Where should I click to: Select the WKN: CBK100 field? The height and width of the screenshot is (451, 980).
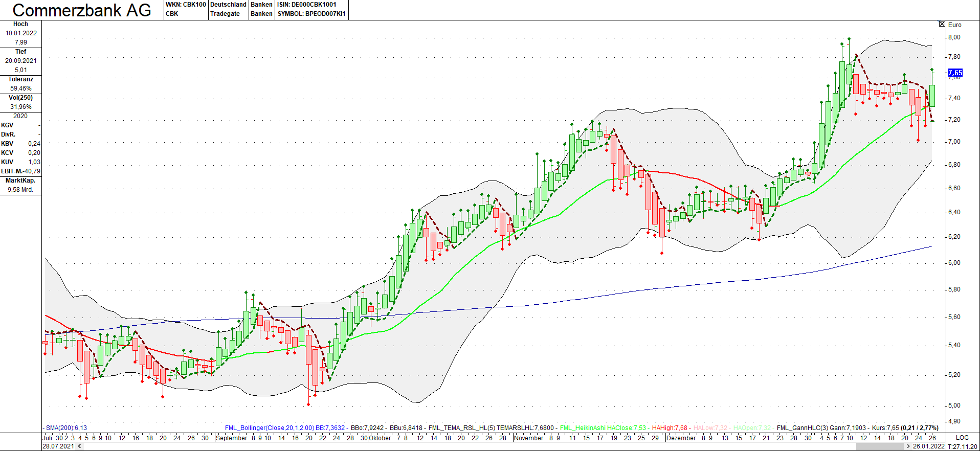tap(186, 5)
